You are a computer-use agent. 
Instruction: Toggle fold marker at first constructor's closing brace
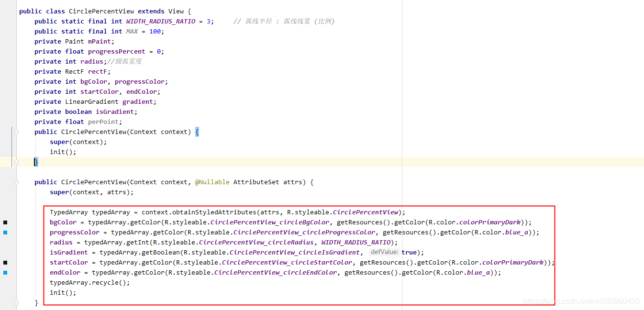click(16, 162)
